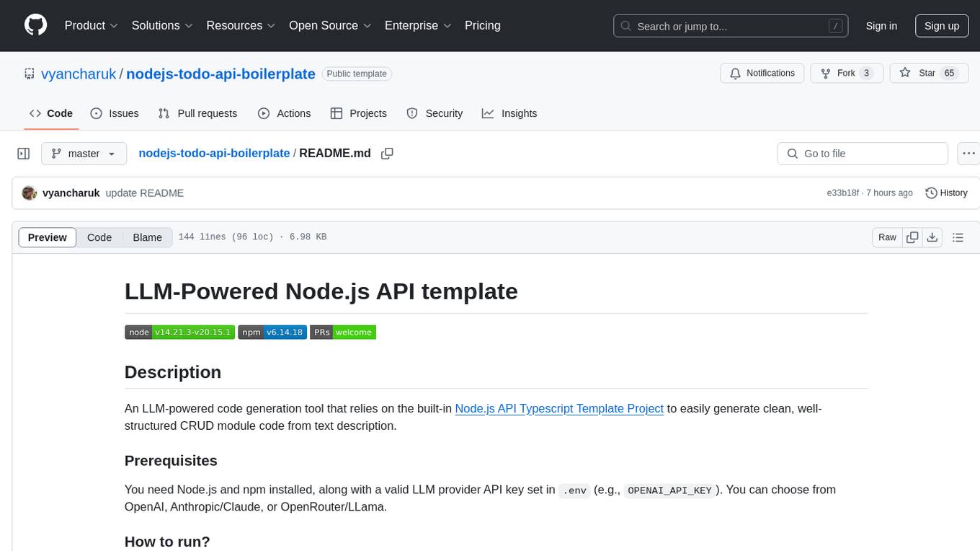Open Node.js API Typescript Template Project link
The height and width of the screenshot is (551, 980).
[x=559, y=408]
